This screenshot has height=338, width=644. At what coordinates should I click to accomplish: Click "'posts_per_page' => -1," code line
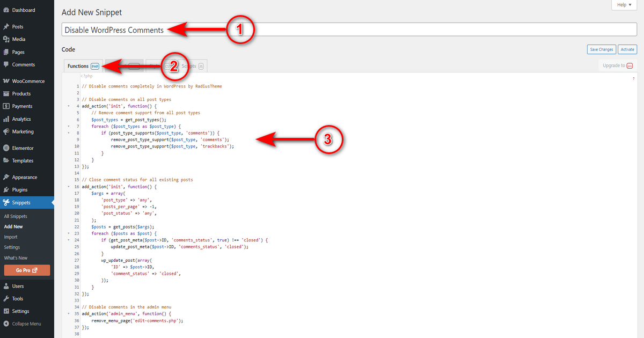coord(129,207)
